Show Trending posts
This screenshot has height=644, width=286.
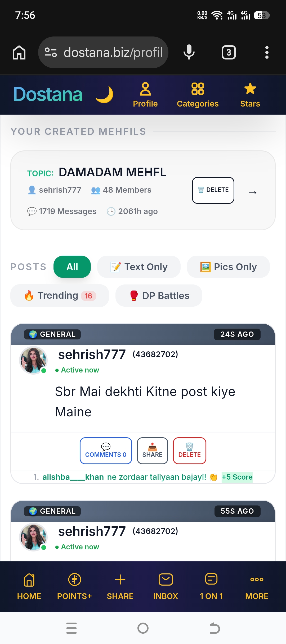click(x=60, y=296)
